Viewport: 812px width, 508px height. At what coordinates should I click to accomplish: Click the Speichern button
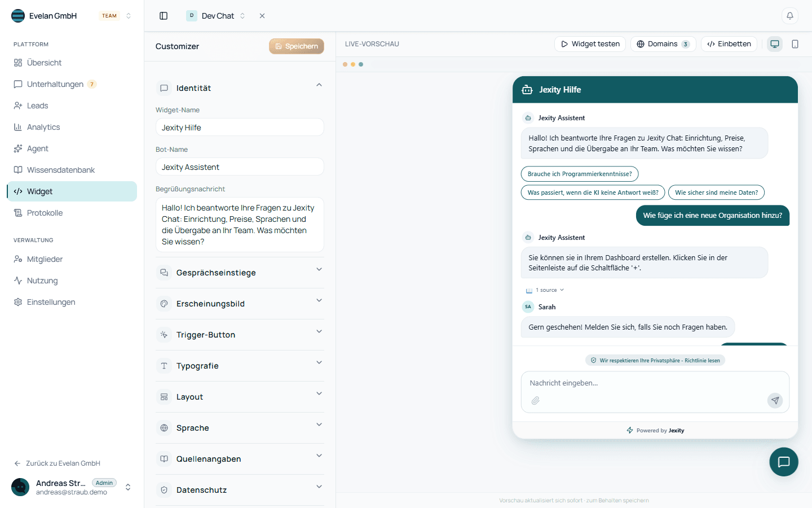297,46
